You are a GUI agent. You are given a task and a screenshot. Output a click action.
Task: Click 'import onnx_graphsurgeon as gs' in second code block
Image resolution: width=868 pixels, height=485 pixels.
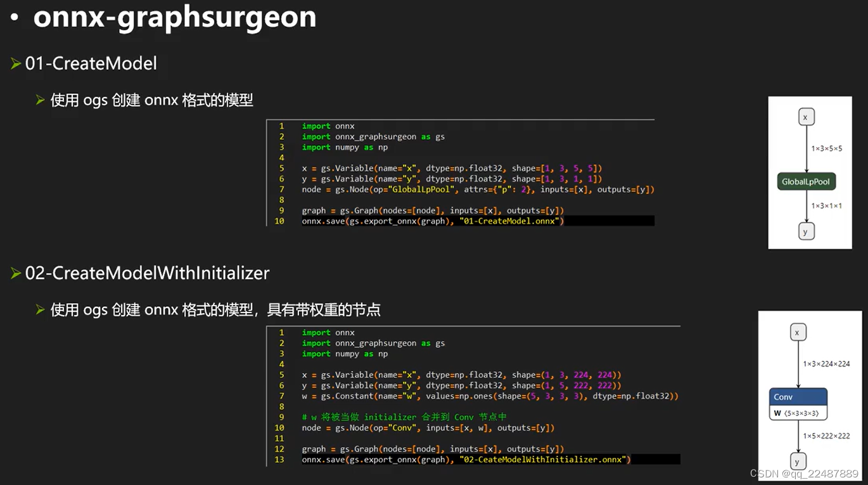click(x=373, y=344)
